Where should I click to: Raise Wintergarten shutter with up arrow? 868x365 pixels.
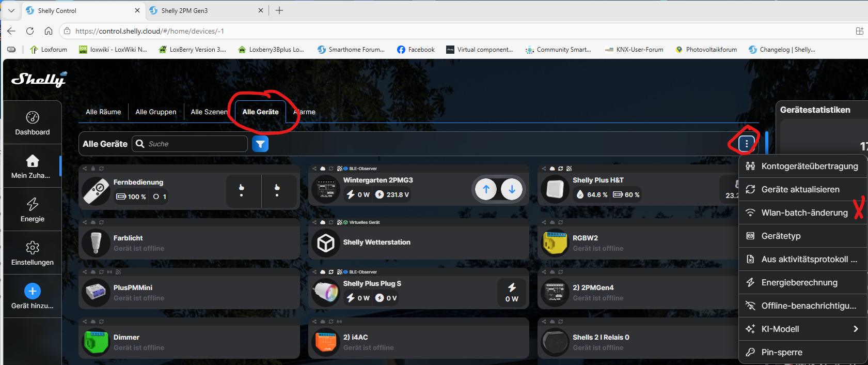(486, 189)
